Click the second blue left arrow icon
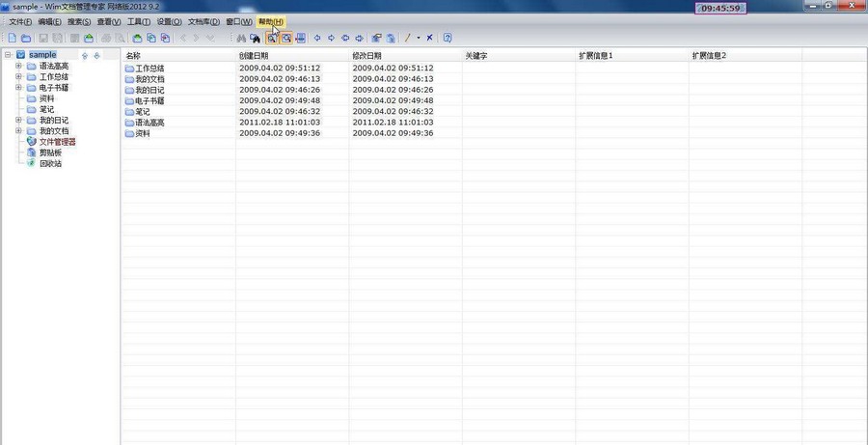Image resolution: width=868 pixels, height=445 pixels. tap(345, 39)
